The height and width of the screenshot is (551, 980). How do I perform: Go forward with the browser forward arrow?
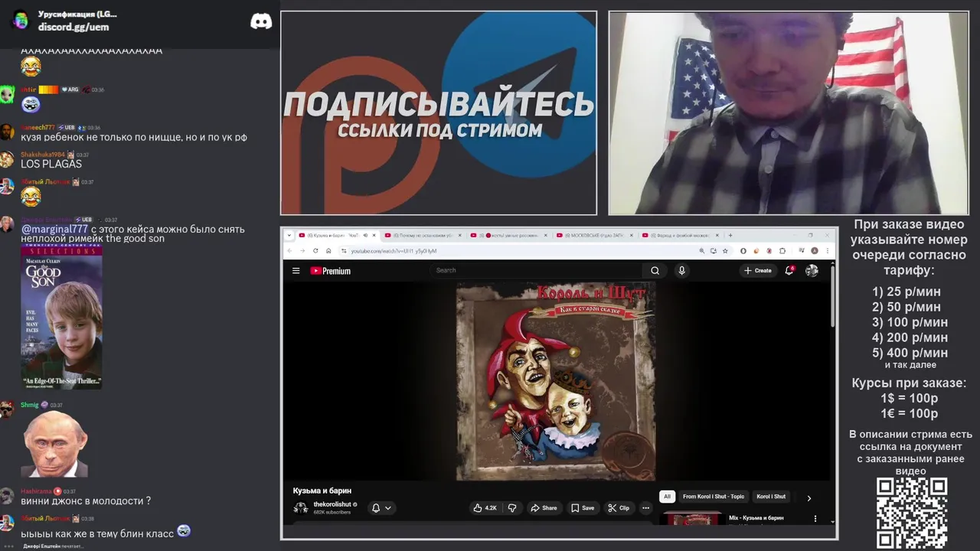pyautogui.click(x=302, y=251)
